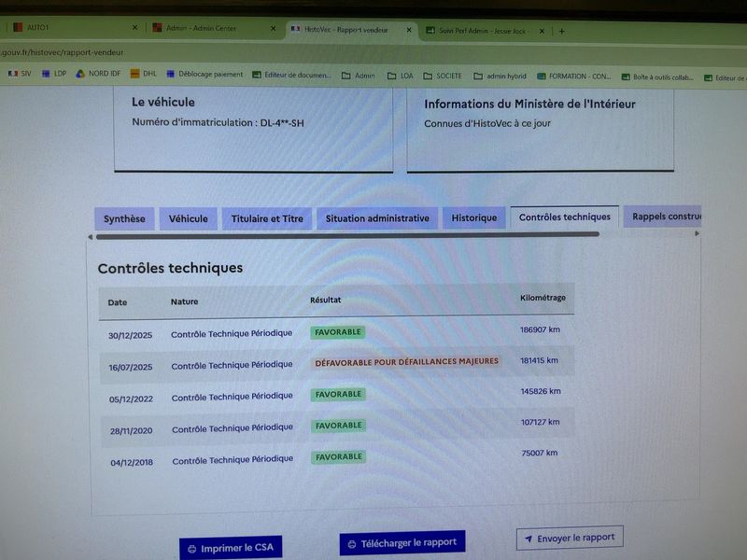
Task: Open the SOCIETE bookmarks folder
Action: [x=443, y=76]
